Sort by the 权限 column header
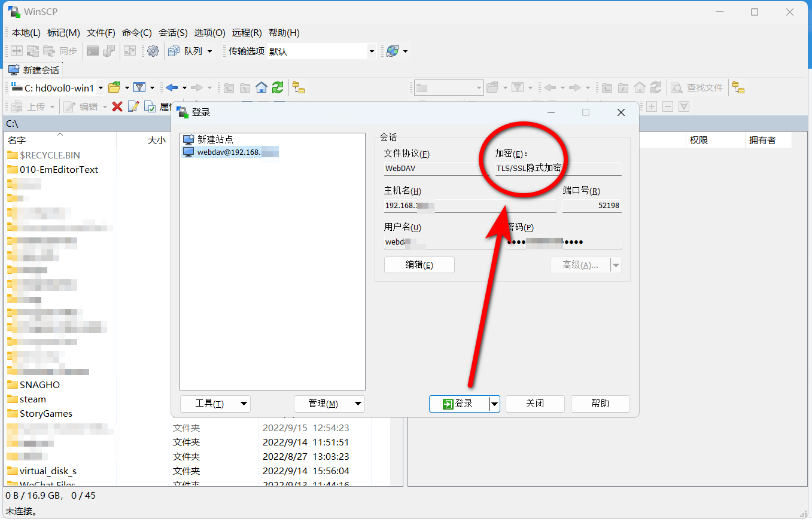This screenshot has height=522, width=812. [x=715, y=140]
